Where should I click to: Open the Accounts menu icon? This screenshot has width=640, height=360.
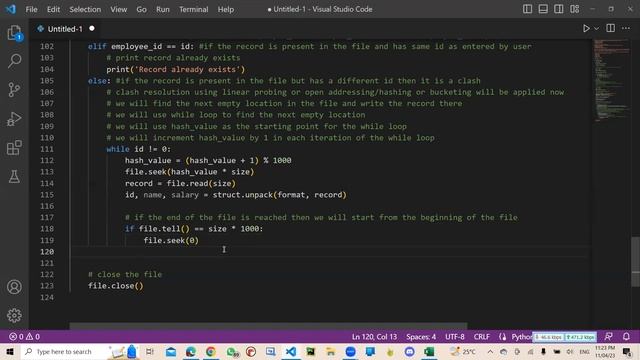pos(14,287)
